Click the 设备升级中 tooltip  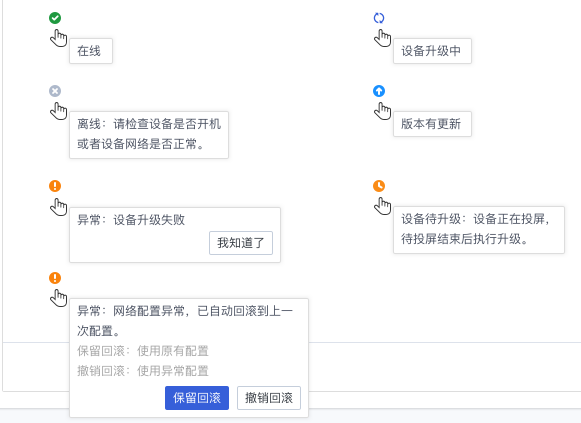432,51
